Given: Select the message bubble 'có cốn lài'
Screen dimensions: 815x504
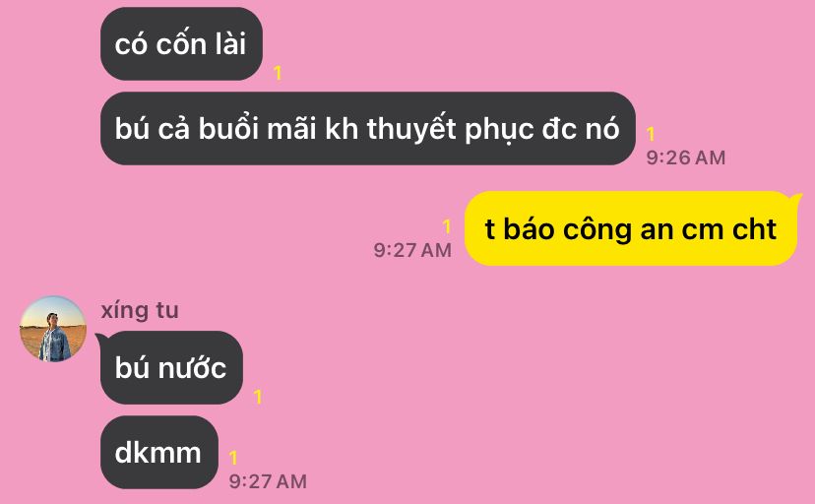Looking at the screenshot, I should click(181, 43).
